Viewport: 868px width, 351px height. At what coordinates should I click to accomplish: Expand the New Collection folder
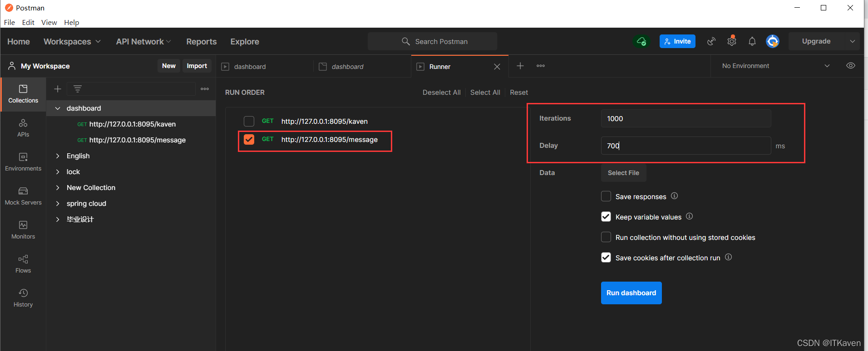coord(58,188)
